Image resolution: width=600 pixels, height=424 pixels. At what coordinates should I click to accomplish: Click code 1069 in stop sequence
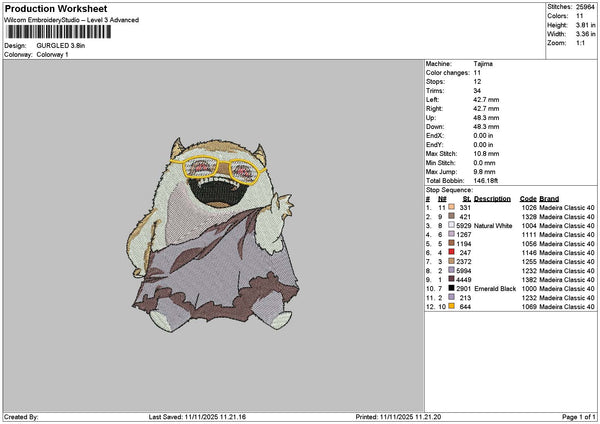click(529, 307)
